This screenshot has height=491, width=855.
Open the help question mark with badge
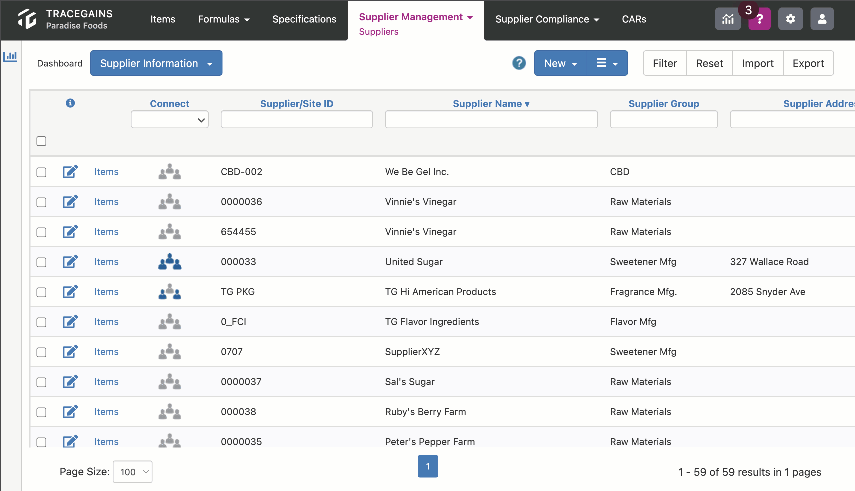[x=759, y=19]
